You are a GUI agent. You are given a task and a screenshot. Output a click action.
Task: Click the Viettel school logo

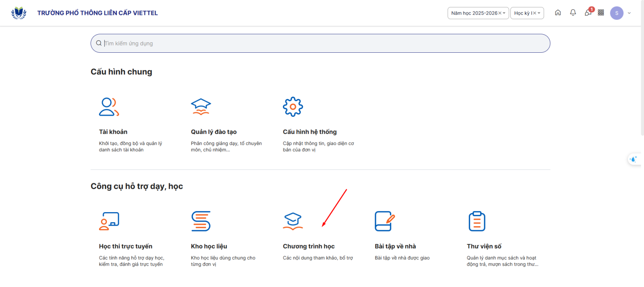click(19, 13)
